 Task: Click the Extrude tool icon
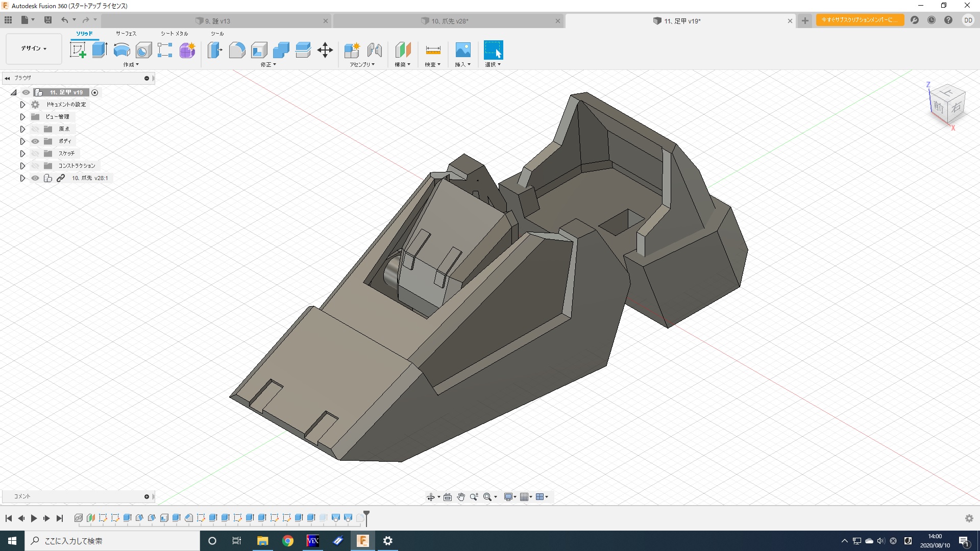click(x=100, y=50)
